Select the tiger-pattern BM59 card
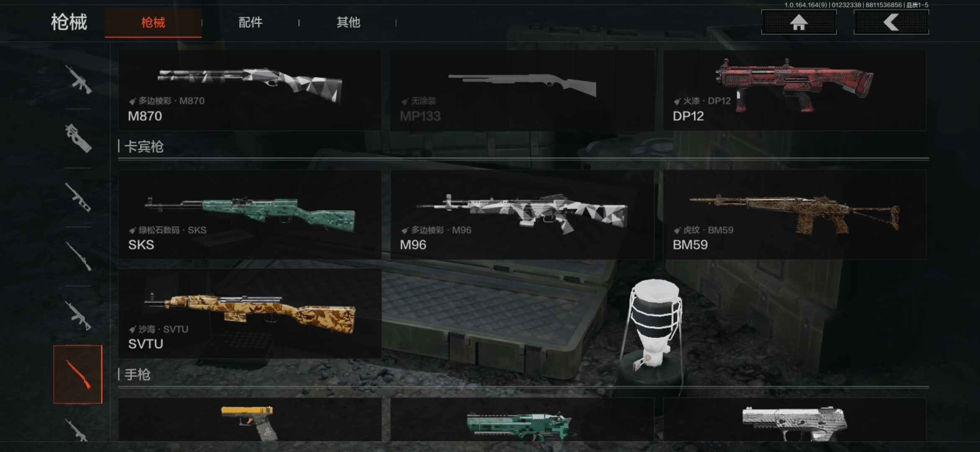The width and height of the screenshot is (980, 452). point(795,214)
